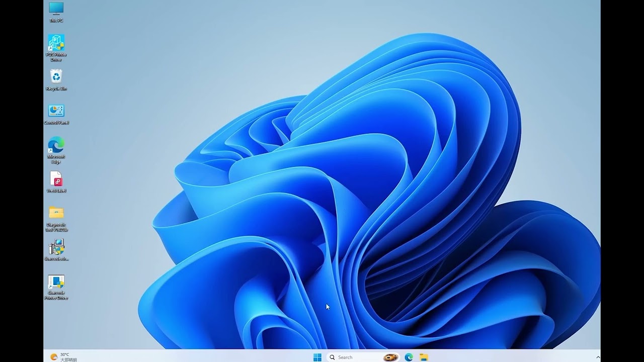The height and width of the screenshot is (362, 644).
Task: Select the 4barcodedr installer icon
Action: tap(56, 250)
